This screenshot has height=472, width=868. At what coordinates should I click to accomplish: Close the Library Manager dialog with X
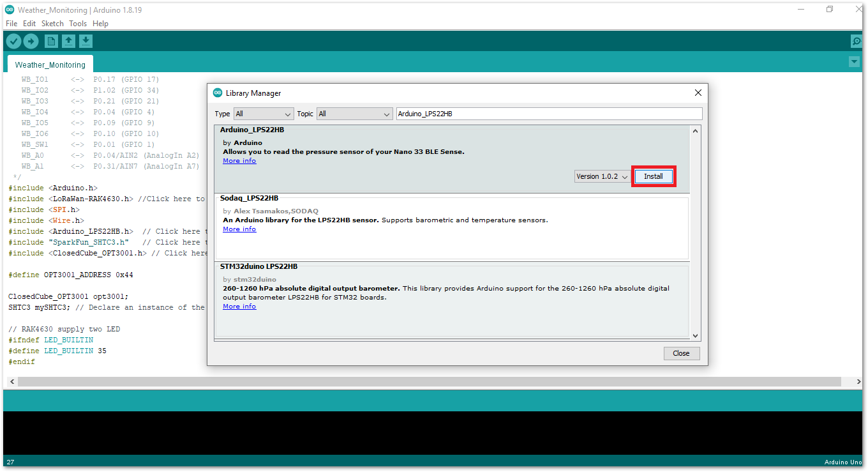coord(698,93)
